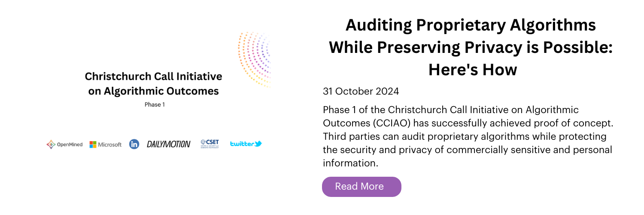Click the OpenMined diamond logo icon
The height and width of the screenshot is (215, 644).
point(51,144)
